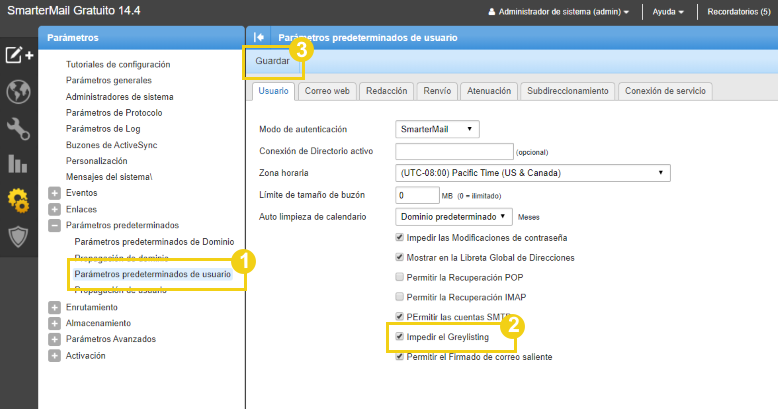Open Parámetros de Log
778x409 pixels.
tap(103, 129)
